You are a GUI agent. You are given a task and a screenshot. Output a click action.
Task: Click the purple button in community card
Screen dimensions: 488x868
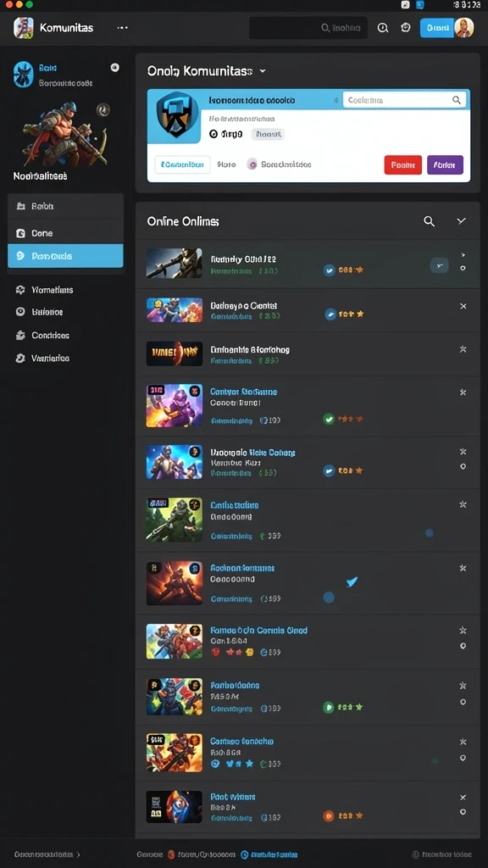click(445, 165)
